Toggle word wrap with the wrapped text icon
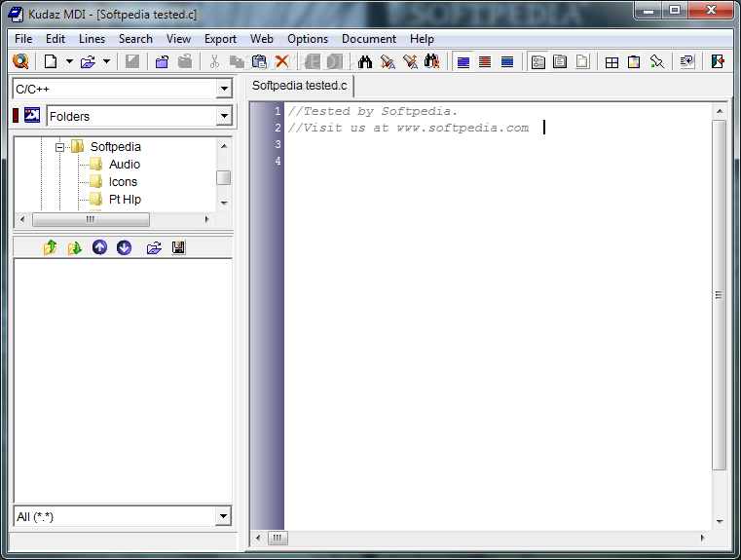Screen dimensions: 741x560 point(686,62)
